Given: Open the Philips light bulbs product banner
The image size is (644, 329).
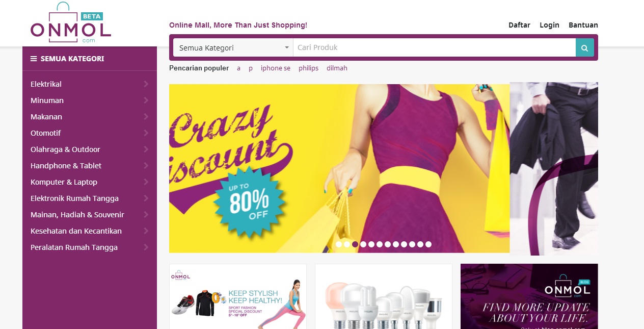Looking at the screenshot, I should 384,296.
